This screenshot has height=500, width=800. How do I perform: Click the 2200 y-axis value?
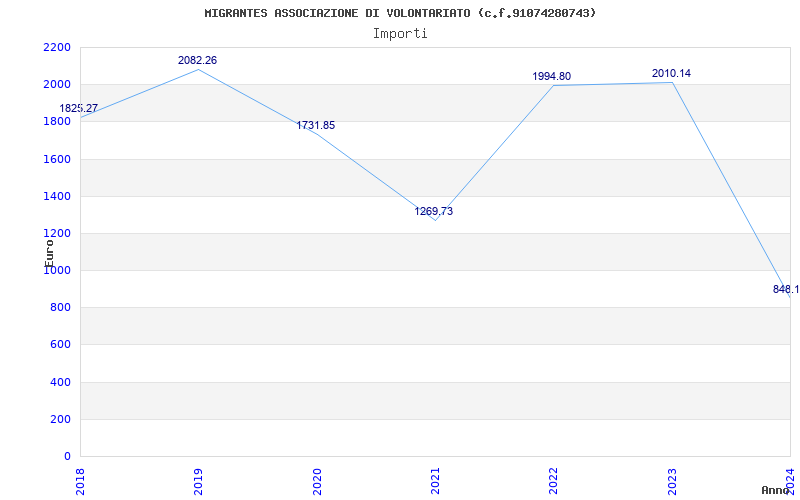tap(57, 47)
